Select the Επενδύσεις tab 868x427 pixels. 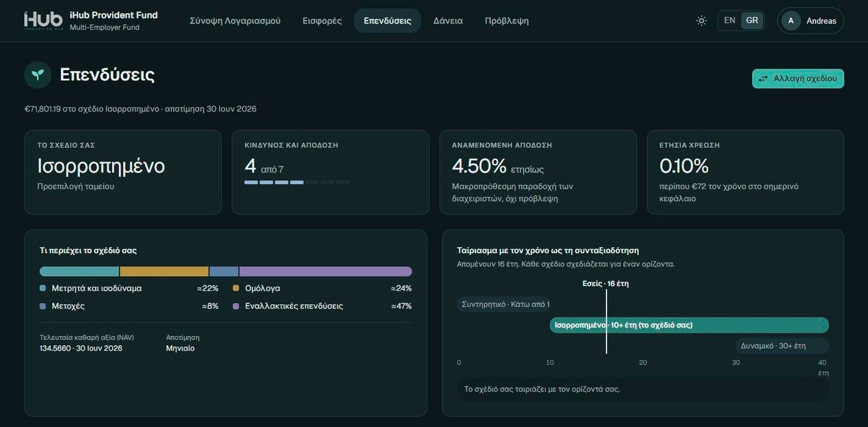(x=387, y=20)
